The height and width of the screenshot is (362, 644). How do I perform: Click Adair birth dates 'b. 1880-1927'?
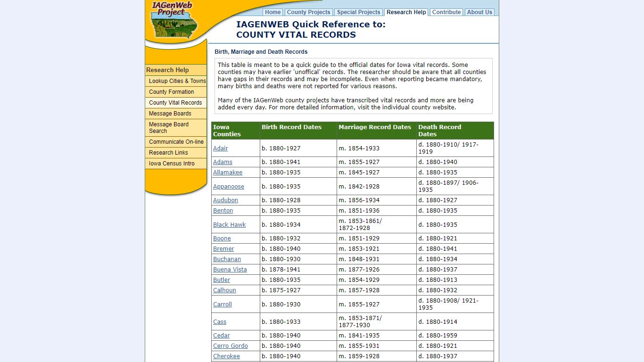point(281,148)
